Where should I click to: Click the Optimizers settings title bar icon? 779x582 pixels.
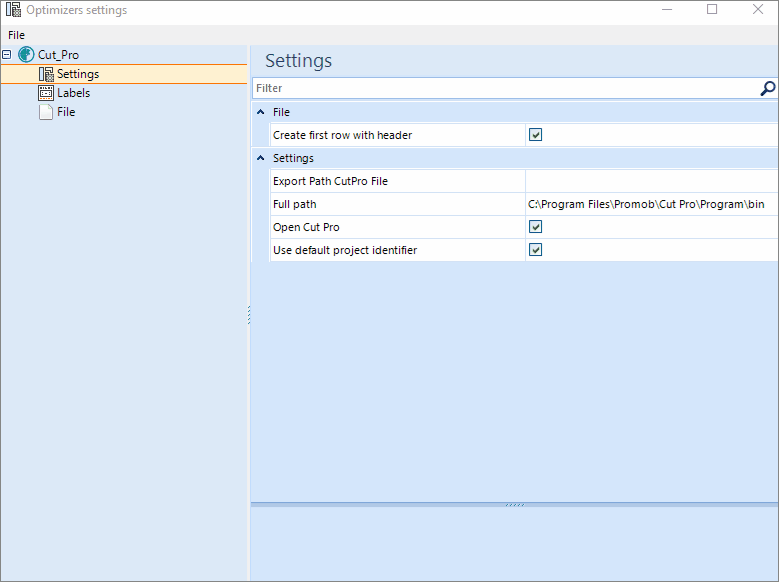coord(13,9)
